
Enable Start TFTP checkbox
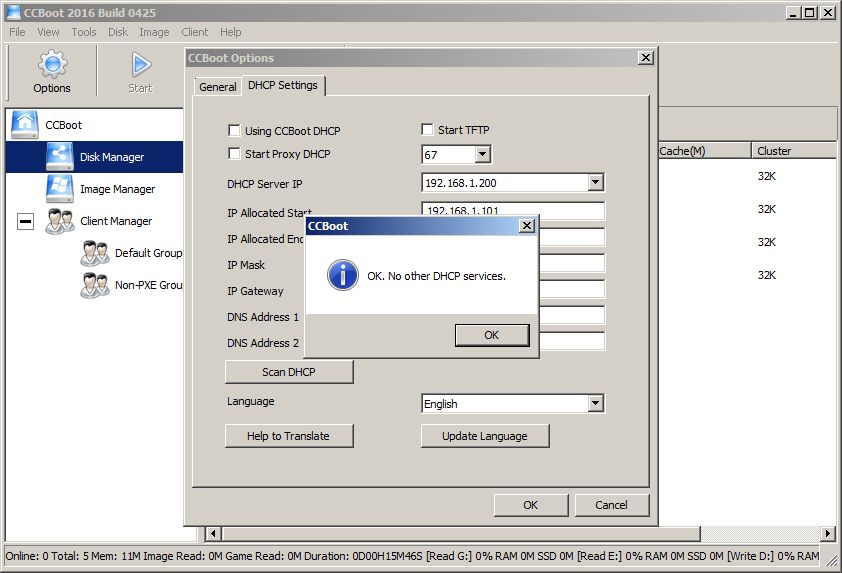click(x=427, y=129)
